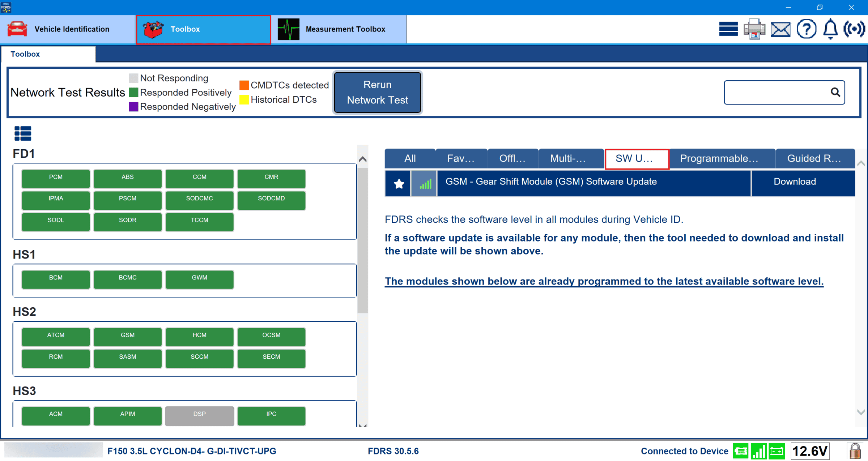
Task: Click Rerun Network Test
Action: [x=377, y=93]
